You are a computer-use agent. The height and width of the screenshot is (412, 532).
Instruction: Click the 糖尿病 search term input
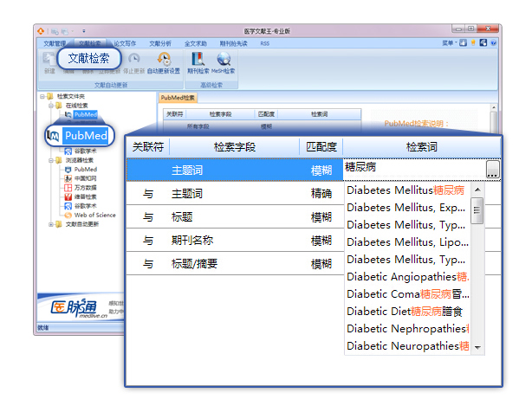click(415, 169)
